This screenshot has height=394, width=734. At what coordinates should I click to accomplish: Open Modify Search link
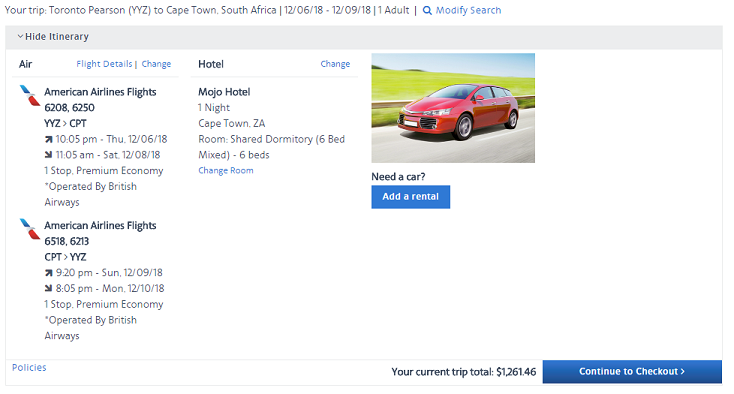[468, 10]
